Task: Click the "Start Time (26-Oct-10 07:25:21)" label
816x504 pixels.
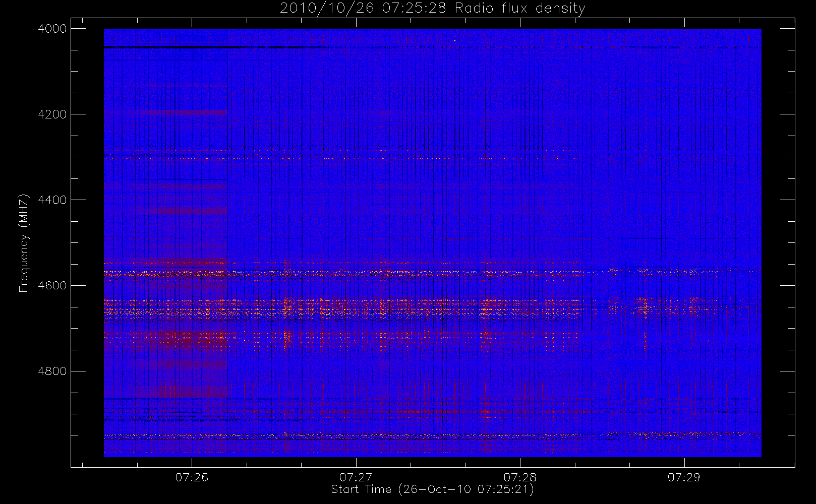Action: click(432, 489)
